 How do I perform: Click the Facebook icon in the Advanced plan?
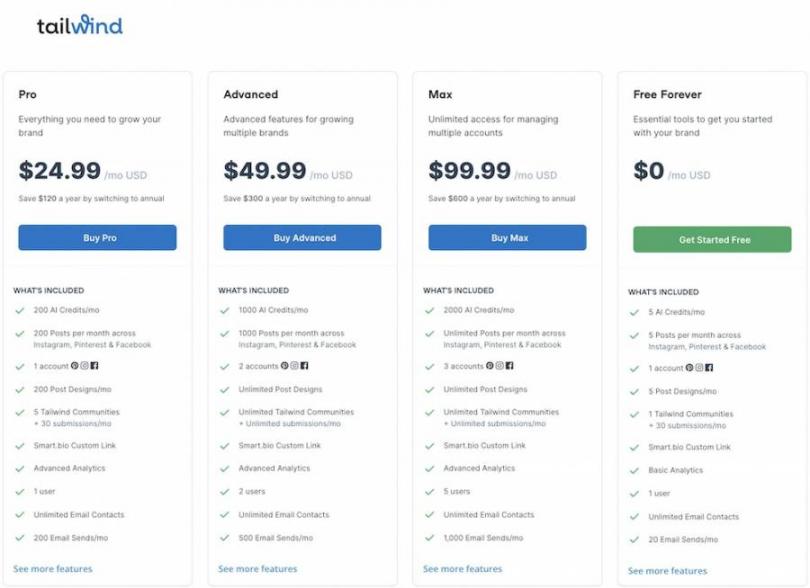pyautogui.click(x=304, y=366)
